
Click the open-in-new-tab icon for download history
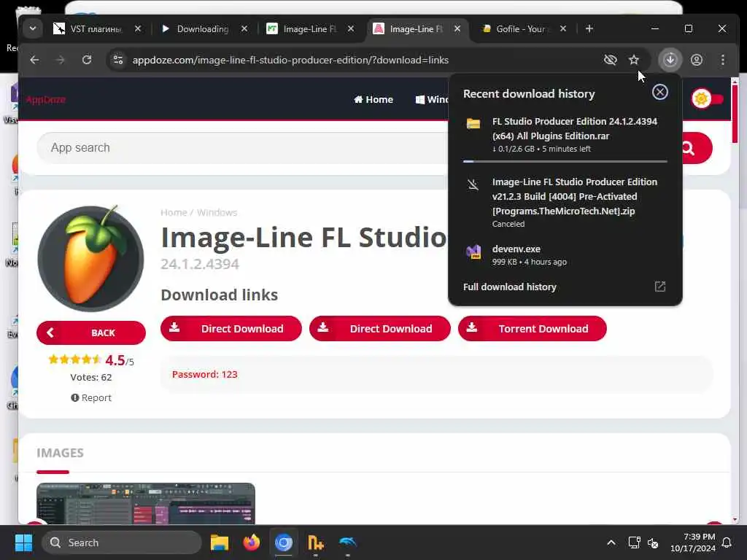coord(659,286)
